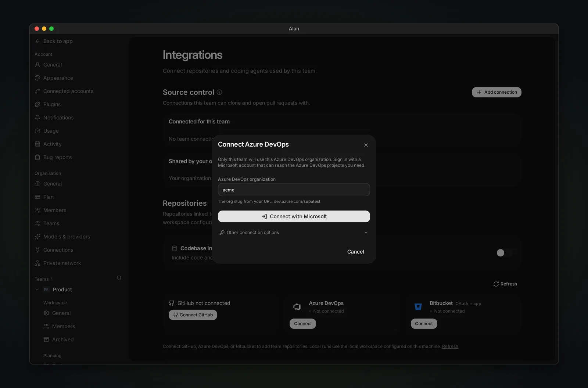Click the Connect GitHub button
Image resolution: width=588 pixels, height=388 pixels.
point(193,315)
